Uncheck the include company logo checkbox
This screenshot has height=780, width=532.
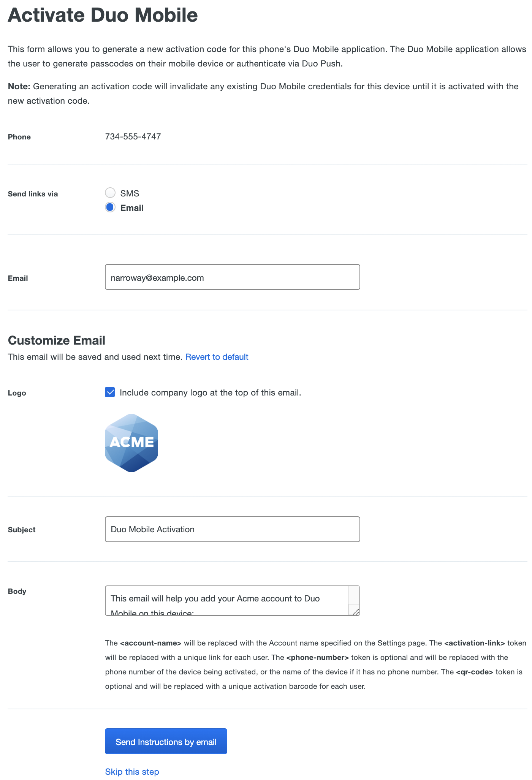click(110, 392)
